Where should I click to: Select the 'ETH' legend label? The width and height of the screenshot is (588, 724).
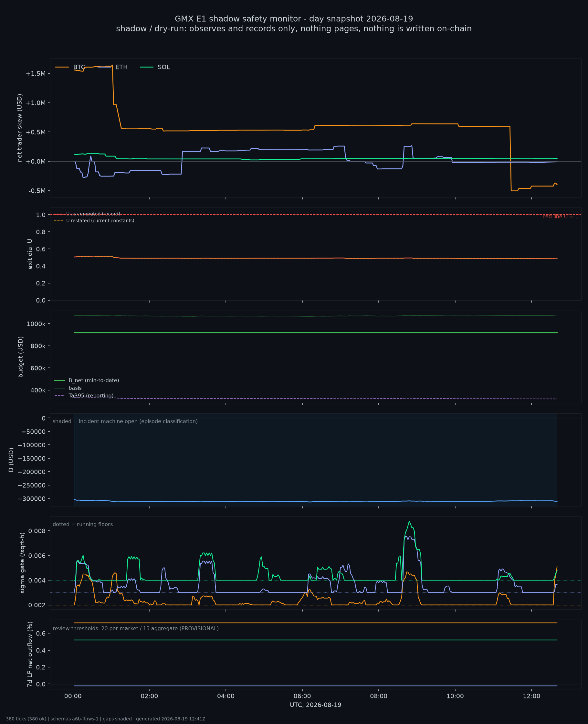[x=121, y=67]
